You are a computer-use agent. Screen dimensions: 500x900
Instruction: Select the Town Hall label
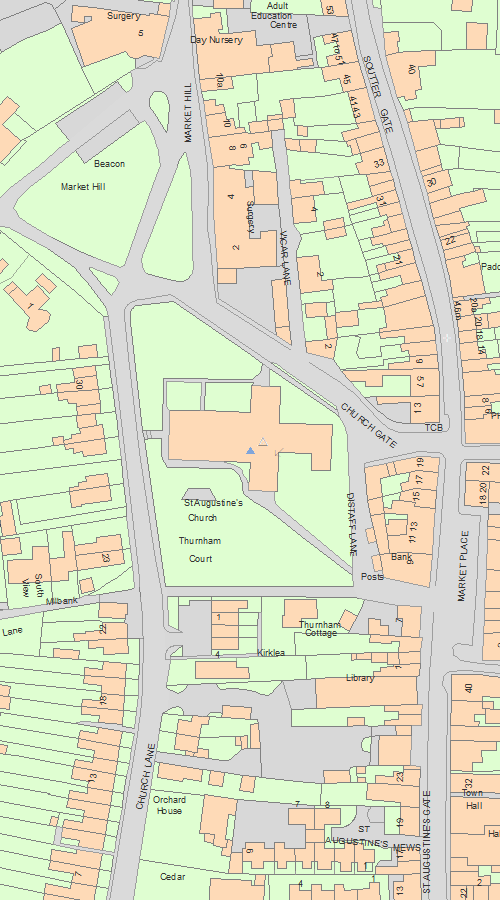[x=474, y=800]
